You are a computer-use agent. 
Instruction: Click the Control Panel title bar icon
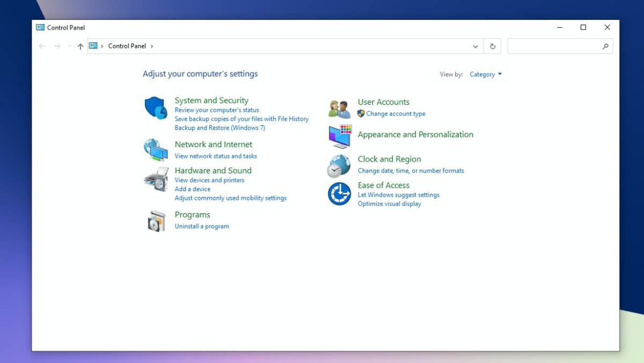pos(40,27)
